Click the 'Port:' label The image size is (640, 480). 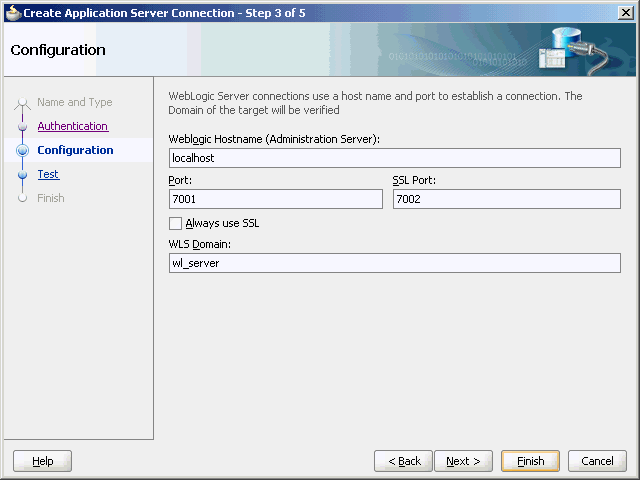180,180
